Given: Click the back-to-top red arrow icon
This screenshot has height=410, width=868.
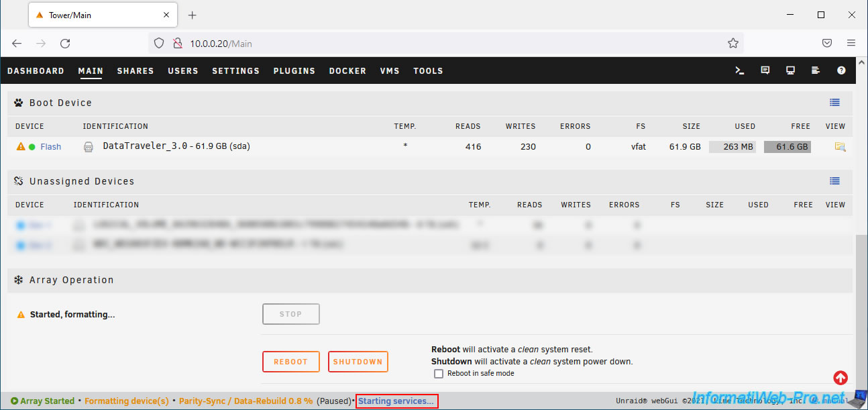Looking at the screenshot, I should [x=840, y=378].
